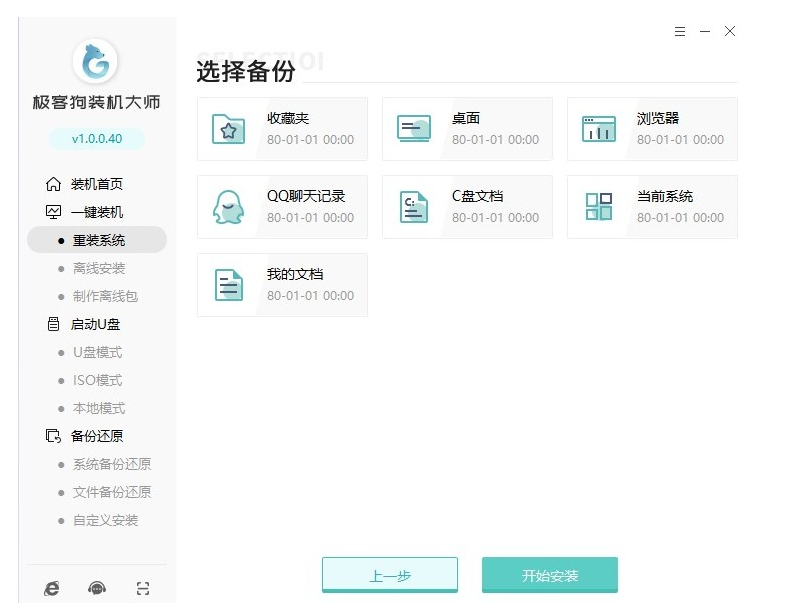This screenshot has height=615, width=799.
Task: Click the C盘文档 file icon
Action: click(x=413, y=207)
